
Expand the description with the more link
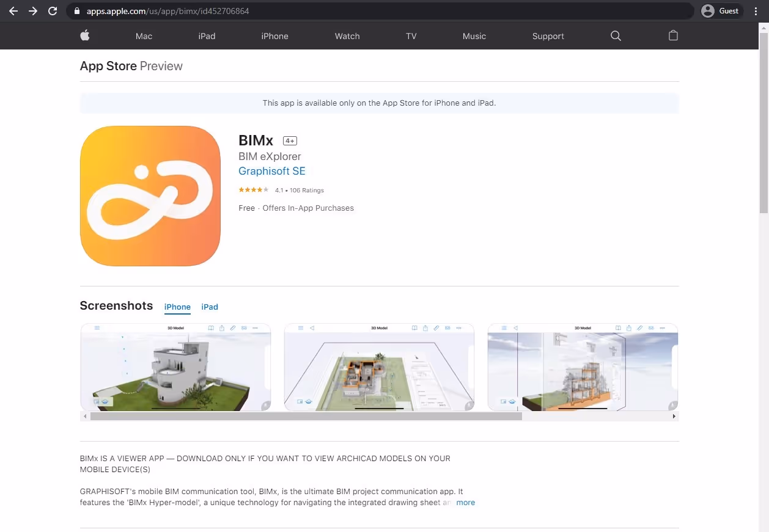point(466,502)
